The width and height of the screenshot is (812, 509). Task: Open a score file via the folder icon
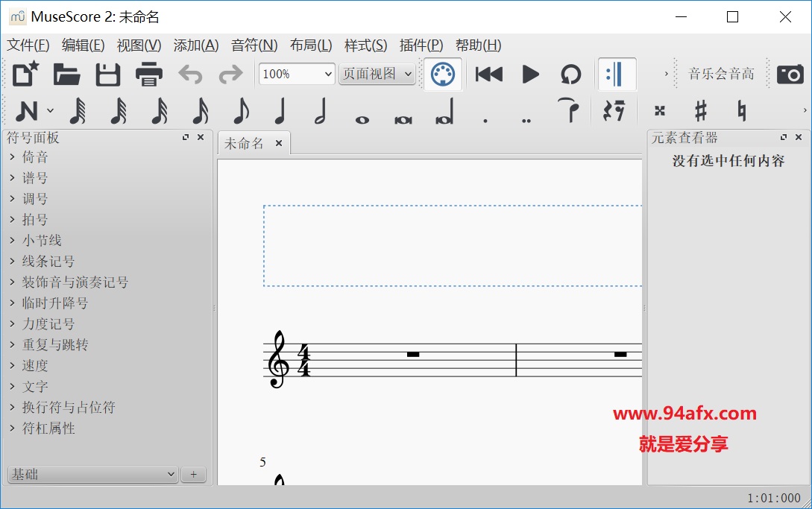tap(67, 74)
